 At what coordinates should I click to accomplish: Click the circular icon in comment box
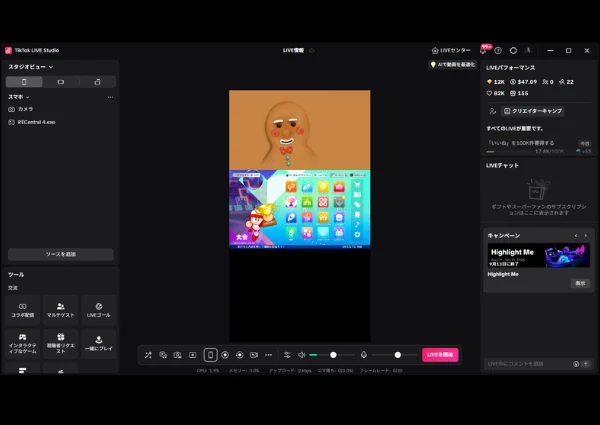[576, 364]
